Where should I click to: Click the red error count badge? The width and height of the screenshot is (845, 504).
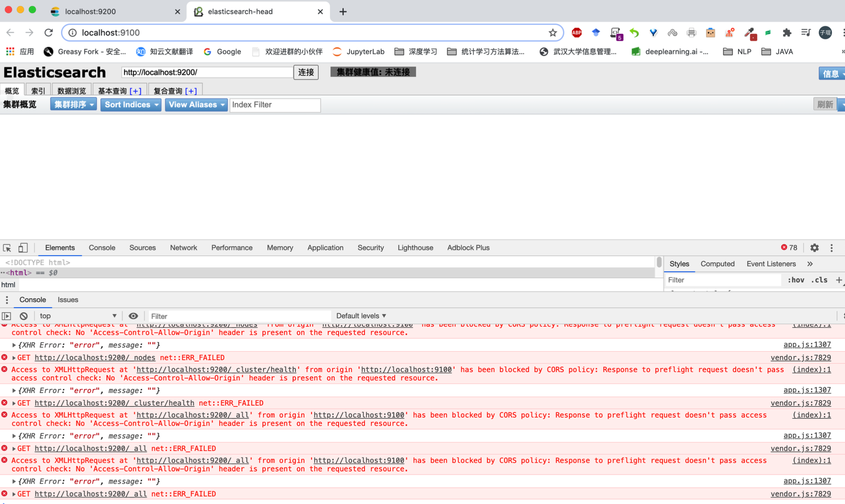[789, 248]
